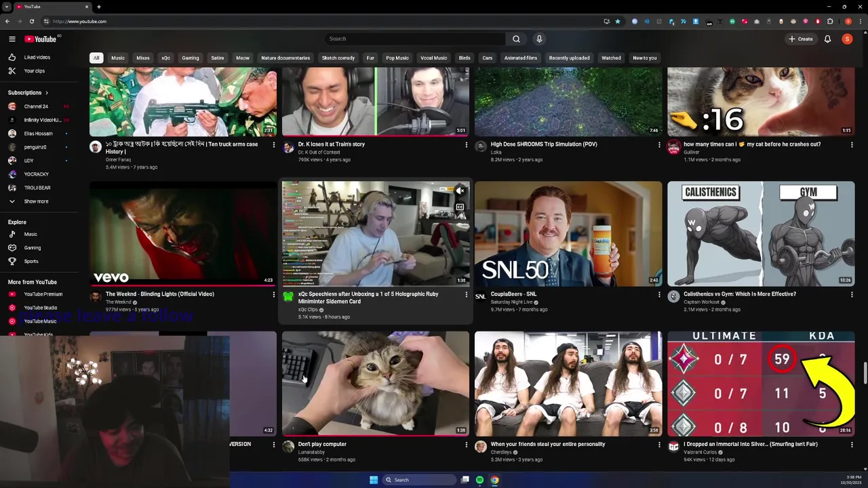Select the Gaming filter chip
Screen dimensions: 868x488
coord(191,58)
